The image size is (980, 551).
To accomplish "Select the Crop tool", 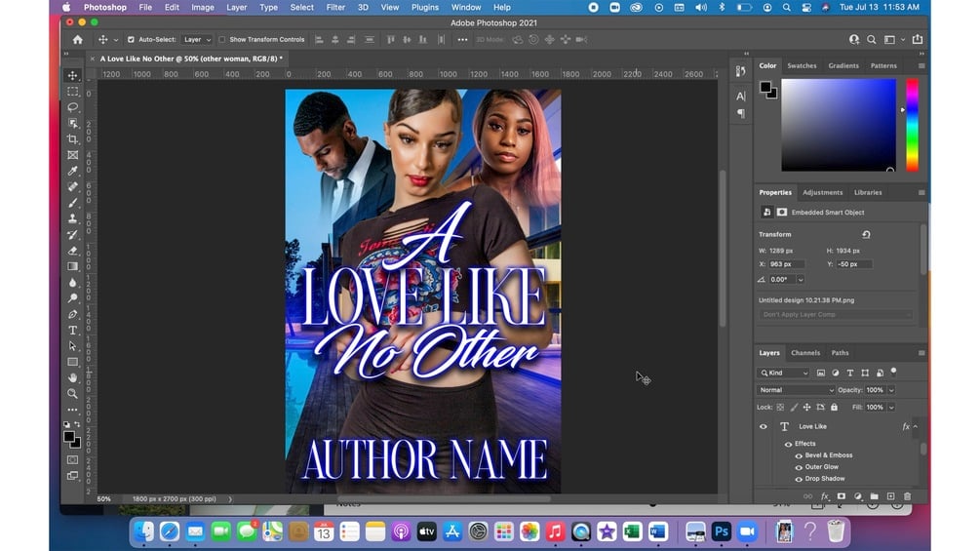I will click(72, 138).
